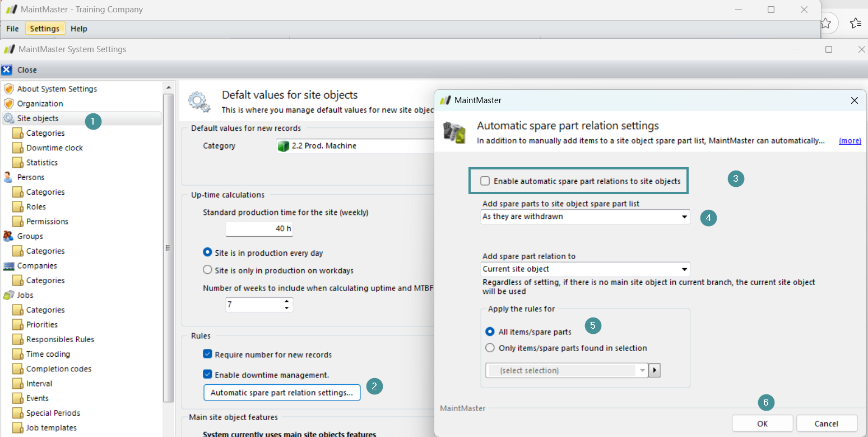Viewport: 868px width, 437px height.
Task: Enable automatic spare part relations checkbox
Action: coord(485,181)
